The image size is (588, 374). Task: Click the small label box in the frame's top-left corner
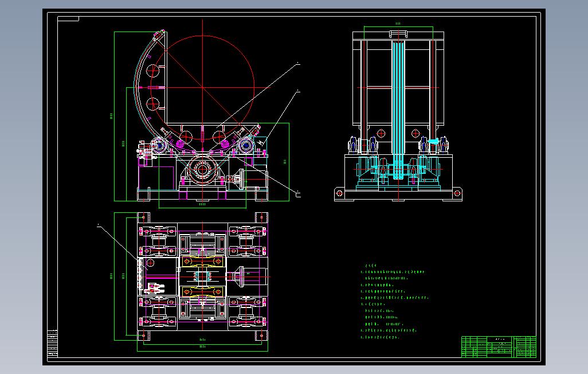[68, 19]
